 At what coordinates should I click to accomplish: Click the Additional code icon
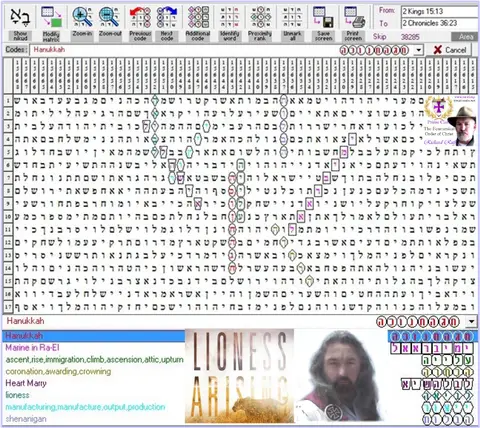(198, 17)
